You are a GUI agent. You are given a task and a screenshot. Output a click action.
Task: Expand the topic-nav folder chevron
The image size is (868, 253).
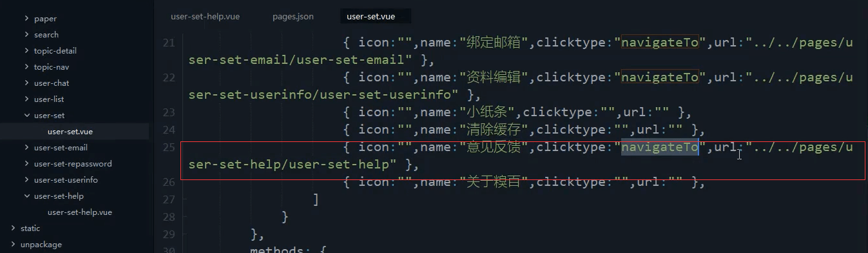click(26, 67)
